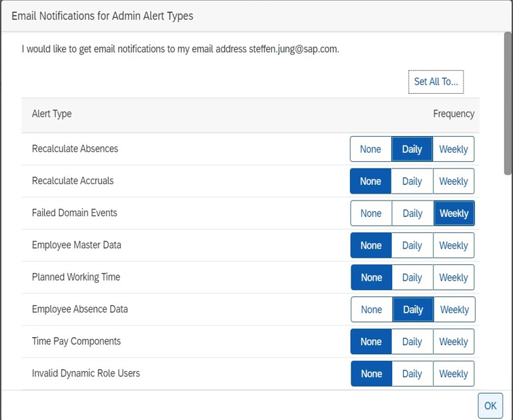Set Time Pay Components to Weekly
Image resolution: width=513 pixels, height=420 pixels.
[x=453, y=341]
